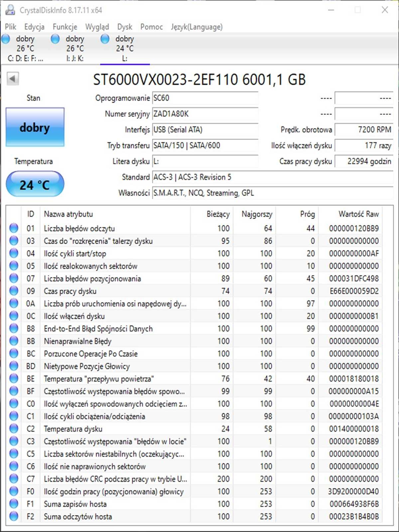Click status icon for attribute C7
Viewport: 399px width, 532px height.
pyautogui.click(x=14, y=478)
